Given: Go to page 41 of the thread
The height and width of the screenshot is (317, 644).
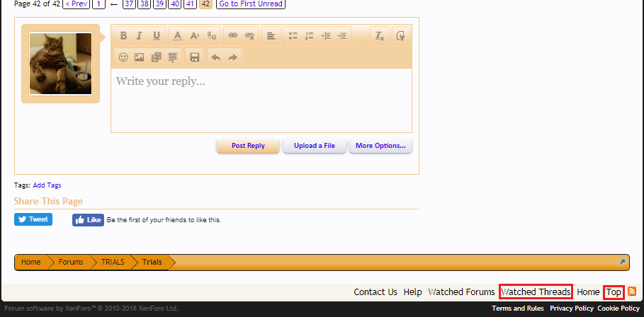Looking at the screenshot, I should click(x=190, y=4).
